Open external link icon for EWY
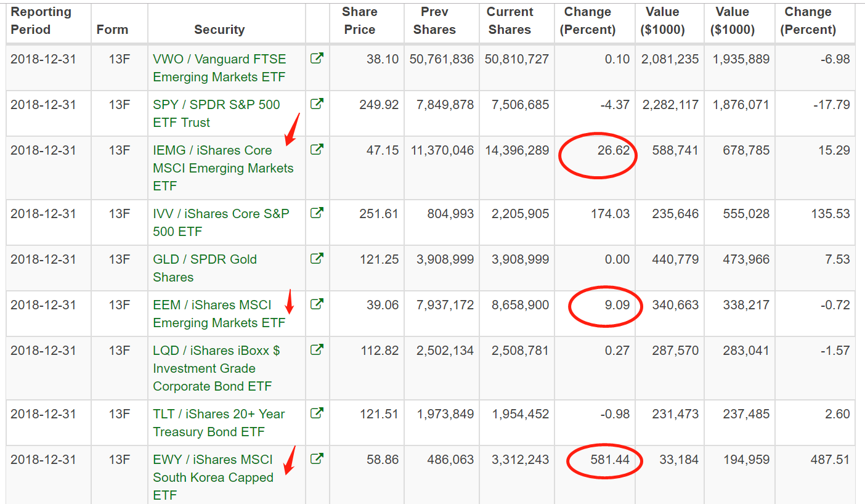The width and height of the screenshot is (865, 504). click(x=317, y=460)
